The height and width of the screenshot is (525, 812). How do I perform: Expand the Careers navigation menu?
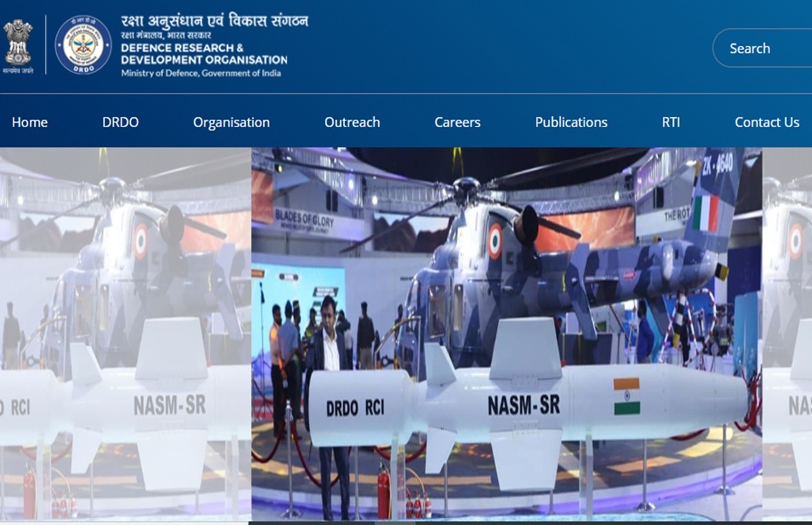pos(457,122)
